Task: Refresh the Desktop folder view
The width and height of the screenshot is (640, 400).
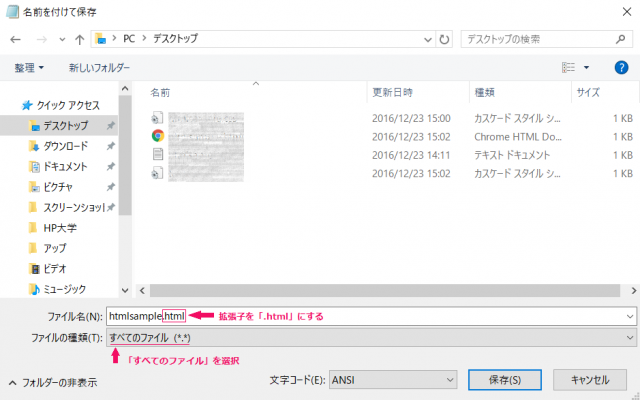Action: [x=444, y=39]
